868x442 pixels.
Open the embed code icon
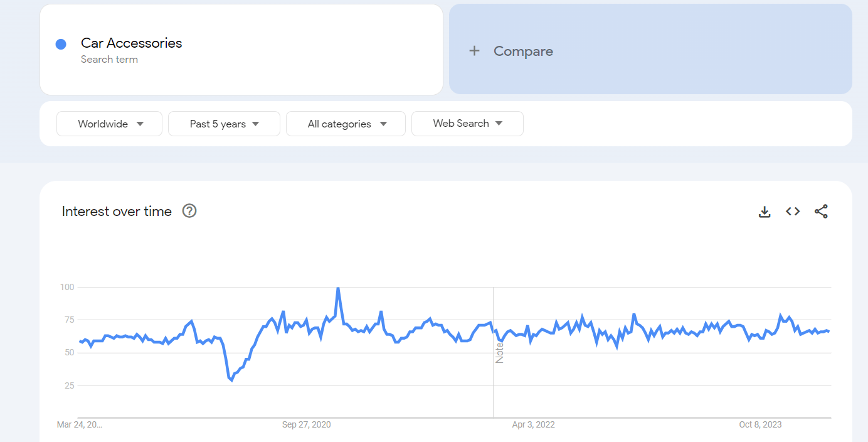pos(793,212)
